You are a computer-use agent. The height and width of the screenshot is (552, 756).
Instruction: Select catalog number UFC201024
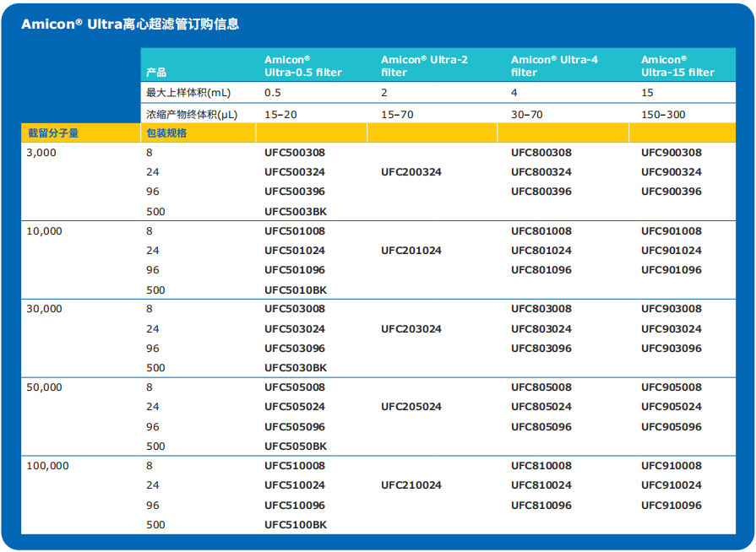[x=411, y=251]
